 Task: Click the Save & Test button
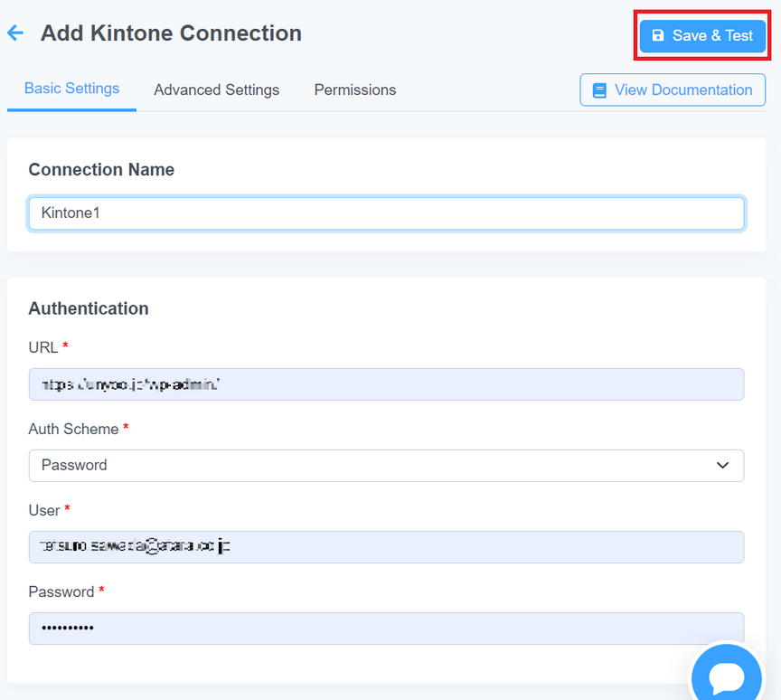coord(702,36)
